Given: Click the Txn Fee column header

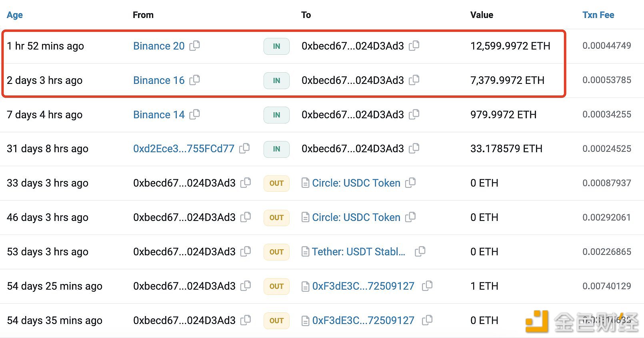Looking at the screenshot, I should [598, 15].
